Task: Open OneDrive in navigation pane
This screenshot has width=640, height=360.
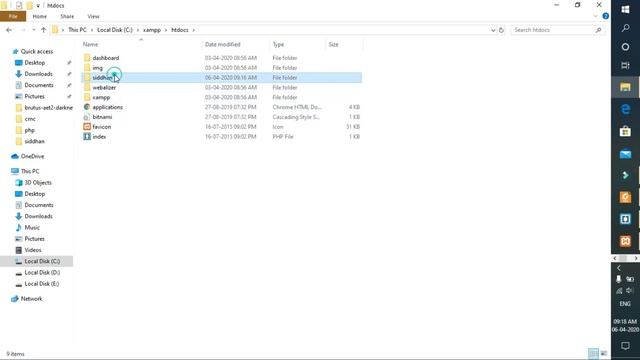Action: click(32, 156)
